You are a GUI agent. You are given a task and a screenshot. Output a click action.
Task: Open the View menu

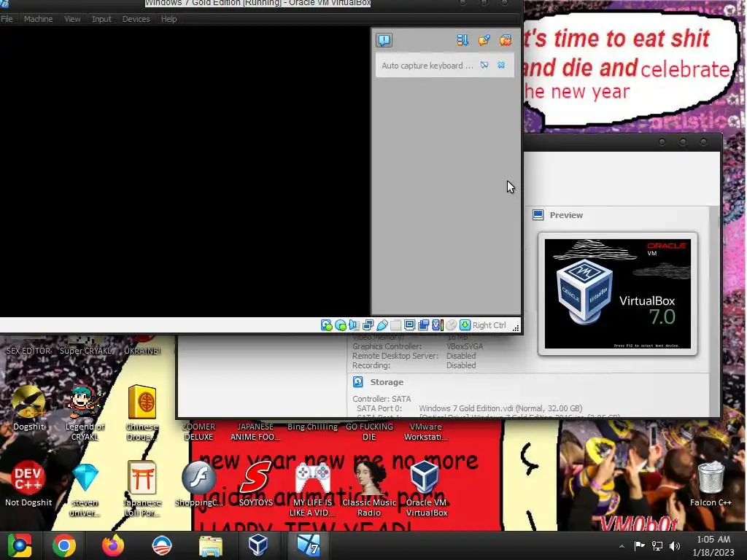pos(72,19)
